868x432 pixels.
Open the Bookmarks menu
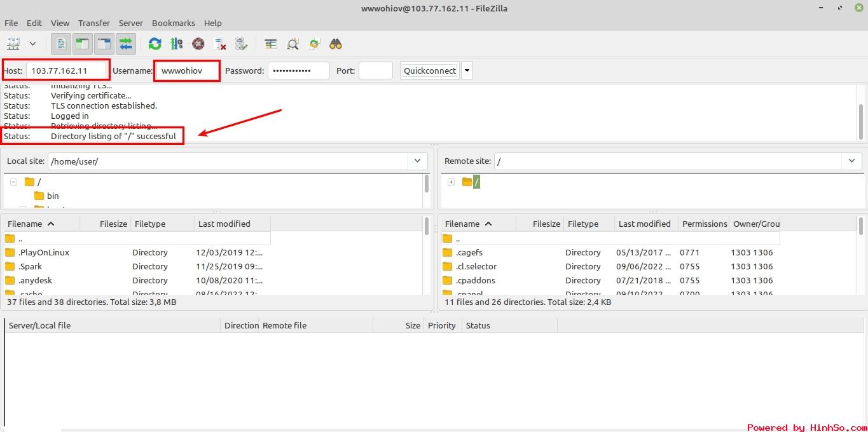coord(174,23)
